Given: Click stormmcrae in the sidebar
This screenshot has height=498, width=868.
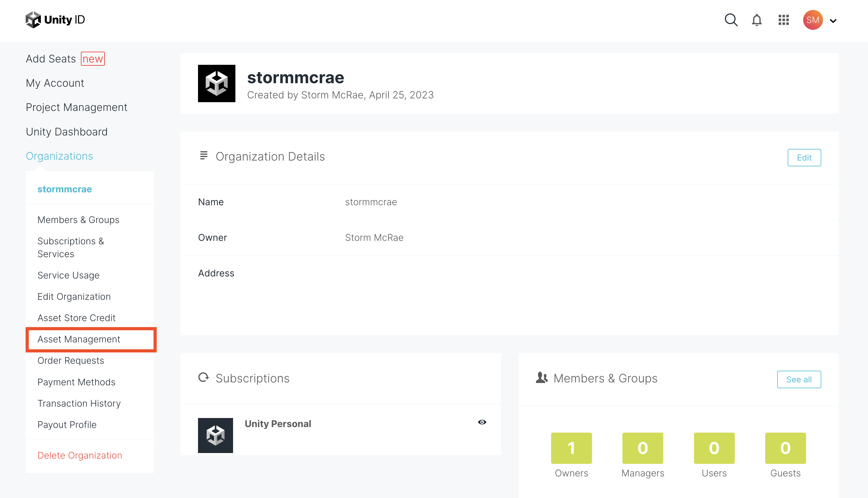Looking at the screenshot, I should [x=65, y=189].
